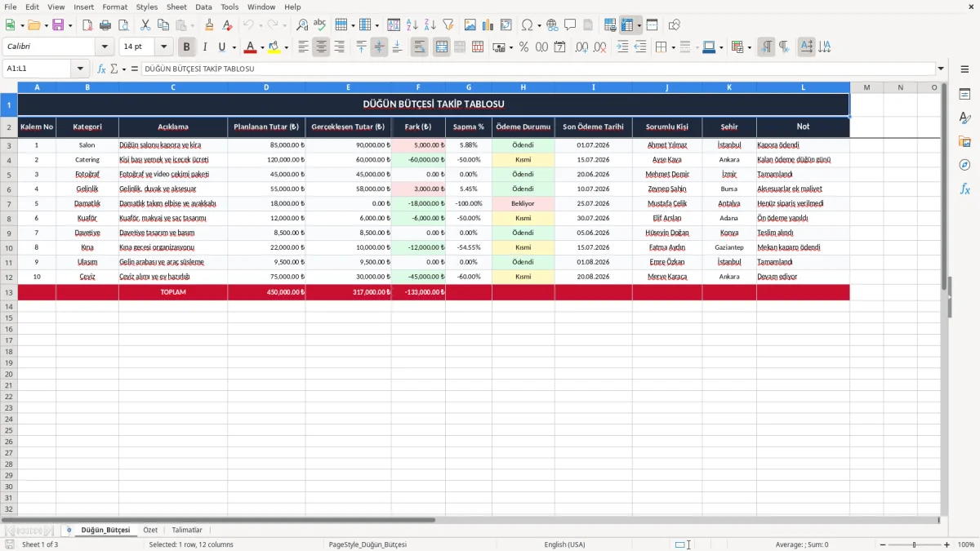The width and height of the screenshot is (980, 551).
Task: Click the formula input line
Action: click(537, 69)
